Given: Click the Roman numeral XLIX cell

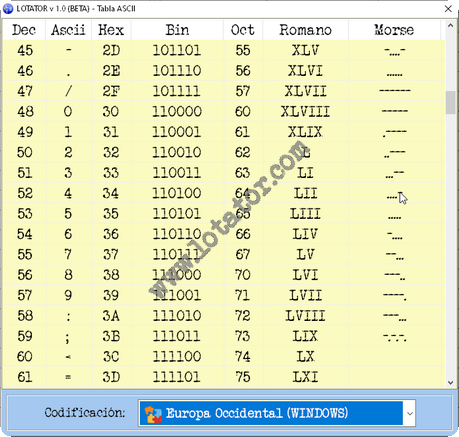Looking at the screenshot, I should pos(305,132).
